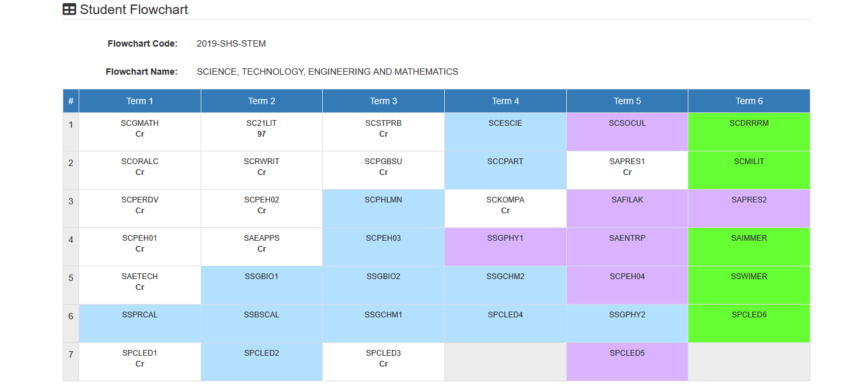Click the Term 6 column header
Screen dimensions: 868x387
point(749,101)
